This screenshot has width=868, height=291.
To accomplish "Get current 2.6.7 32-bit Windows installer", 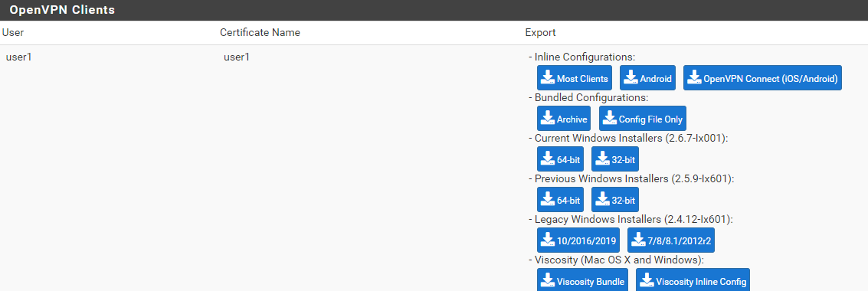I will pos(615,159).
